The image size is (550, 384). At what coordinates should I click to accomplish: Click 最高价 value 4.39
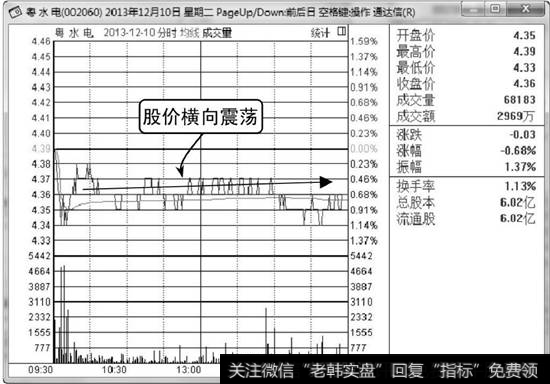click(x=524, y=51)
